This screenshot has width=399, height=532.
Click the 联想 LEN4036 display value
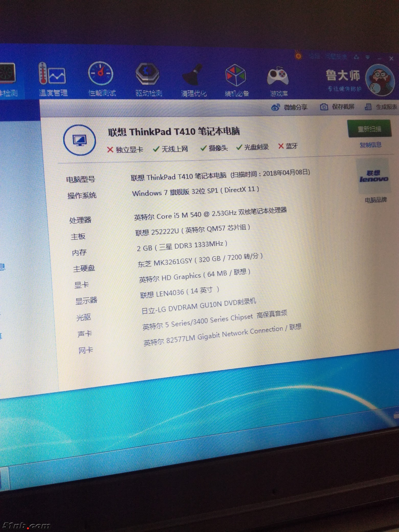click(x=180, y=293)
